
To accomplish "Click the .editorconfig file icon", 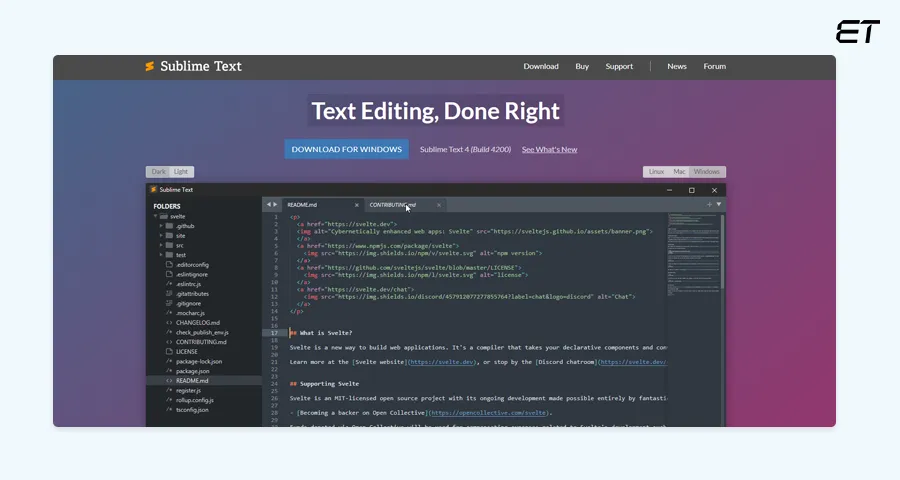I will (169, 265).
